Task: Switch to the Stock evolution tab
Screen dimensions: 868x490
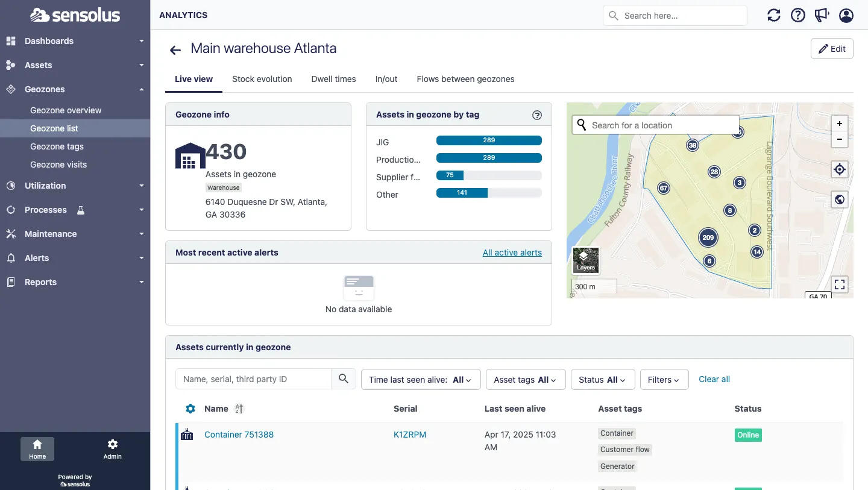Action: 262,79
